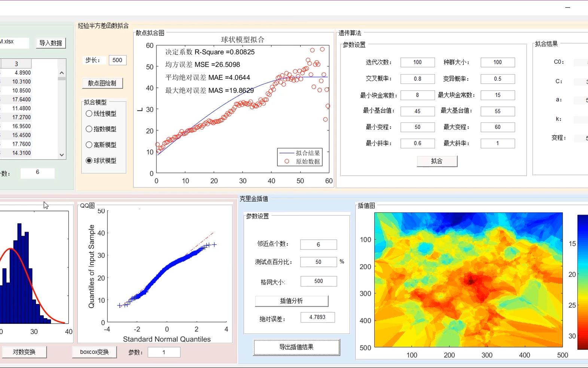Screen dimensions: 588x368
Task: Click the R-Square text in the plot
Action: (210, 52)
